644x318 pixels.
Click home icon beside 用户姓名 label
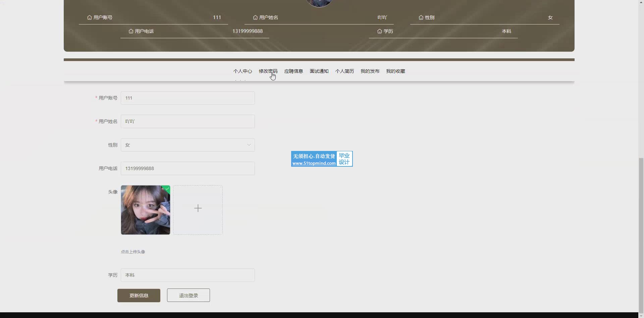click(255, 17)
